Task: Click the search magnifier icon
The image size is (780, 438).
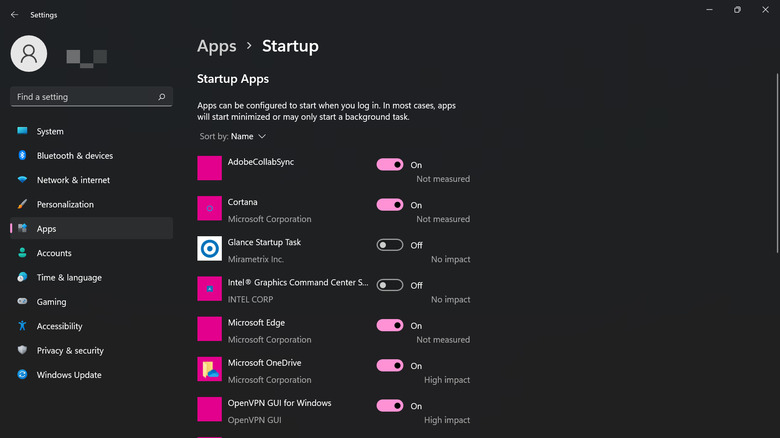Action: click(162, 97)
